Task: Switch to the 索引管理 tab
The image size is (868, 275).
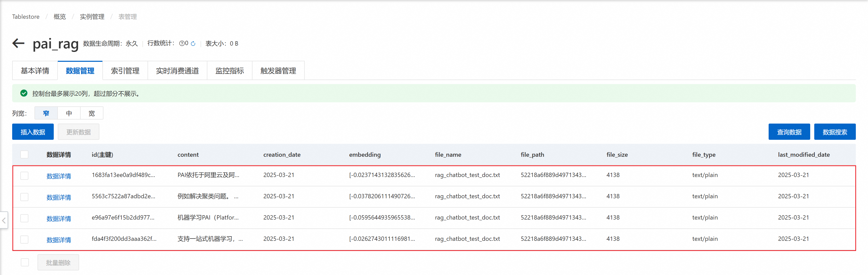Action: [x=125, y=71]
